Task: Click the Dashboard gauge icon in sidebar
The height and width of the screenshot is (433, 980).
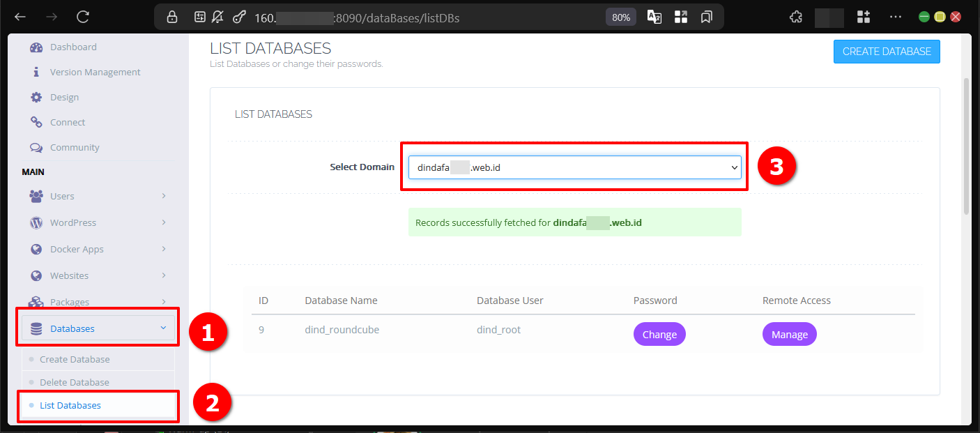Action: coord(36,47)
